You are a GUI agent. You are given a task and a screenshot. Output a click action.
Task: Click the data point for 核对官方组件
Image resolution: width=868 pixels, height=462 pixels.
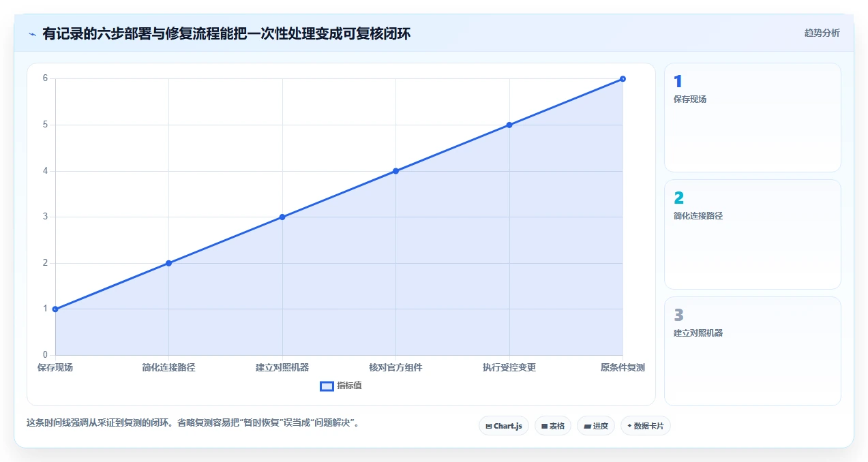(395, 171)
